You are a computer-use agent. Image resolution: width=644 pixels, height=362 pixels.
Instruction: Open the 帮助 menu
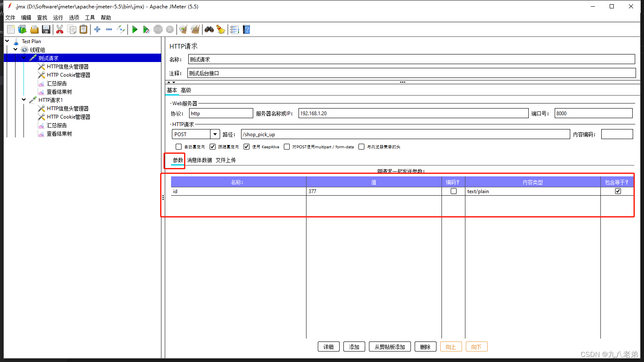(x=106, y=18)
